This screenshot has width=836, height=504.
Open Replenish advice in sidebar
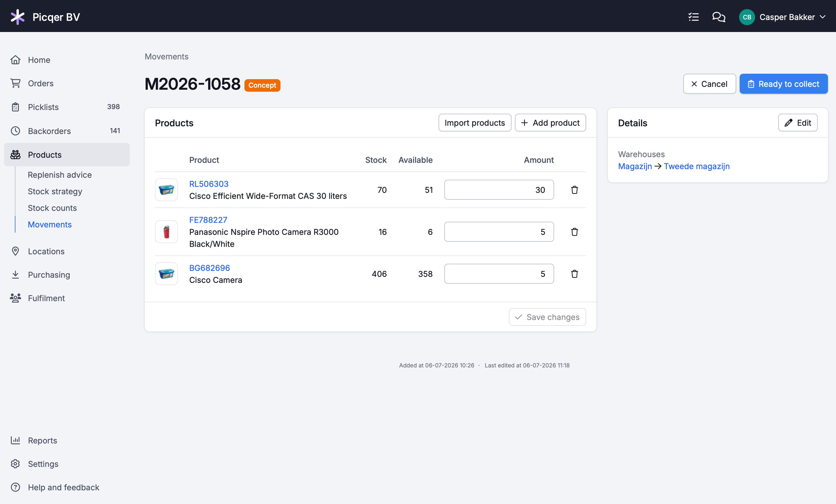[x=60, y=175]
